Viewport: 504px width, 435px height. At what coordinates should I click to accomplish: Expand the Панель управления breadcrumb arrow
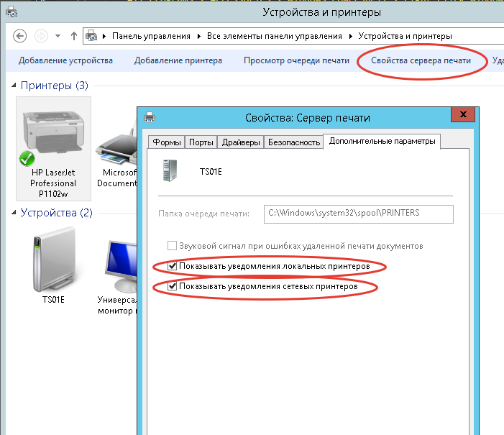(106, 36)
